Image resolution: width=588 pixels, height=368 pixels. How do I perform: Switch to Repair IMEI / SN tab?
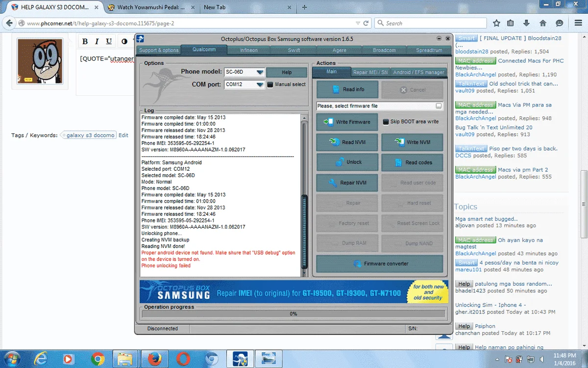point(370,72)
